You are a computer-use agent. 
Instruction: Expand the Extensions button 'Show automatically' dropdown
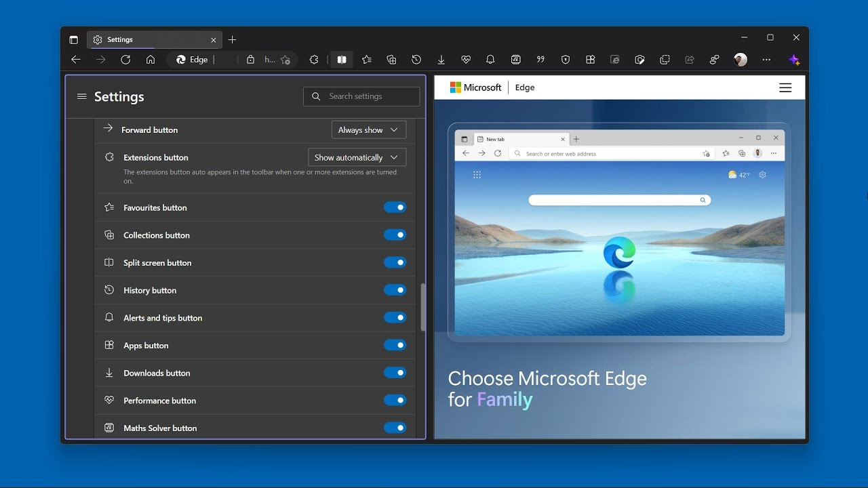tap(357, 157)
